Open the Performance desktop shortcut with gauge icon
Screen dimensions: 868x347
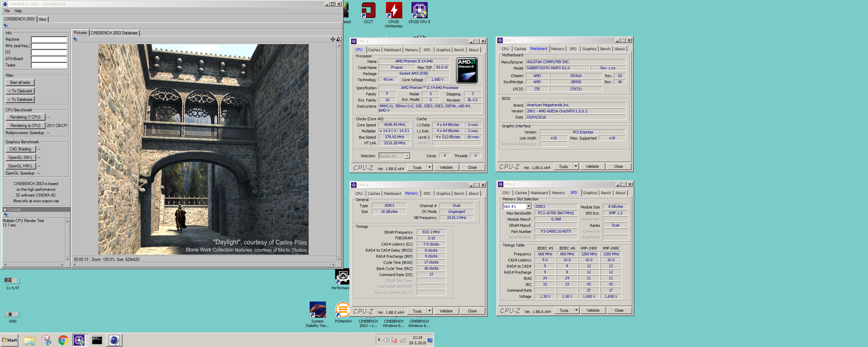(x=342, y=280)
